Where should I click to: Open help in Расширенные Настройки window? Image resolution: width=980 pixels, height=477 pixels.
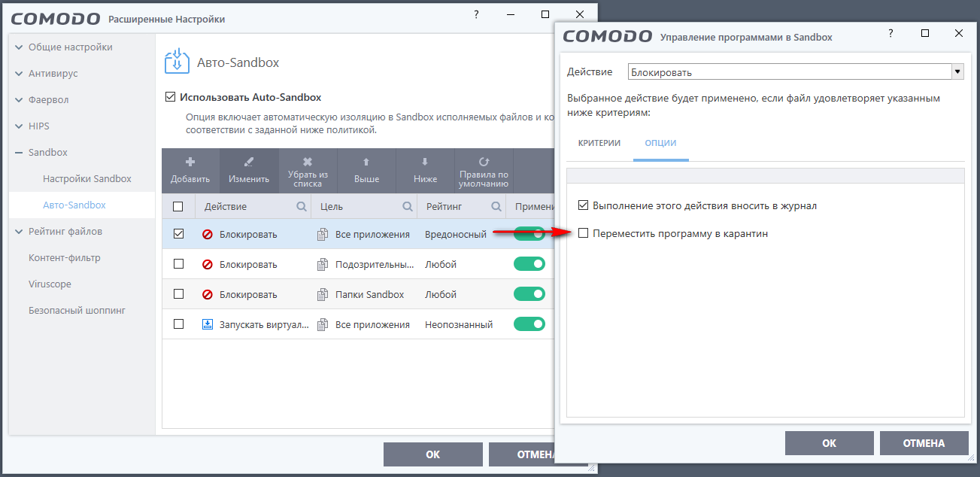coord(477,14)
